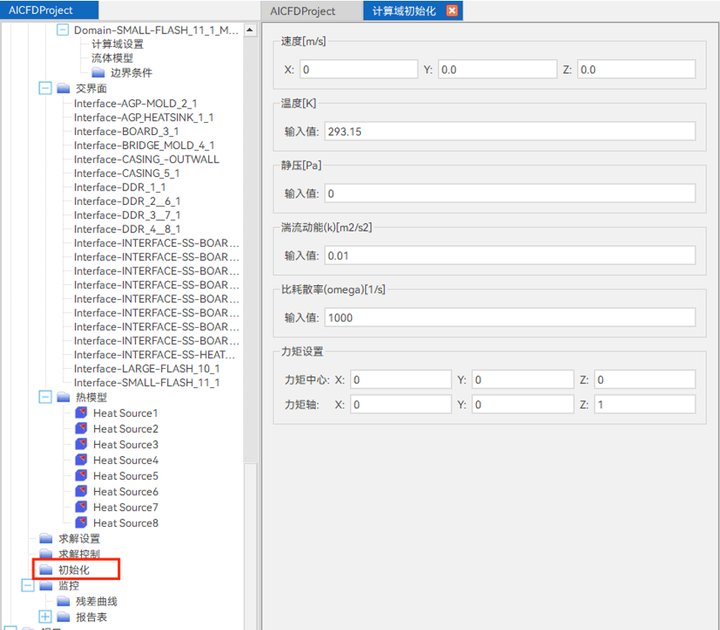Click the velocity X input field
Viewport: 720px width, 630px height.
pyautogui.click(x=359, y=69)
